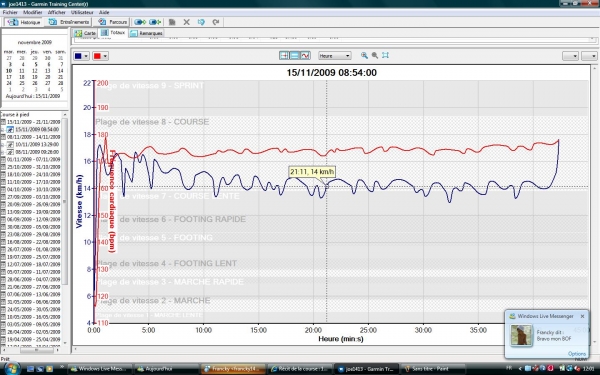Open the Fichier menu
Viewport: 600px width, 375px height.
tap(10, 13)
